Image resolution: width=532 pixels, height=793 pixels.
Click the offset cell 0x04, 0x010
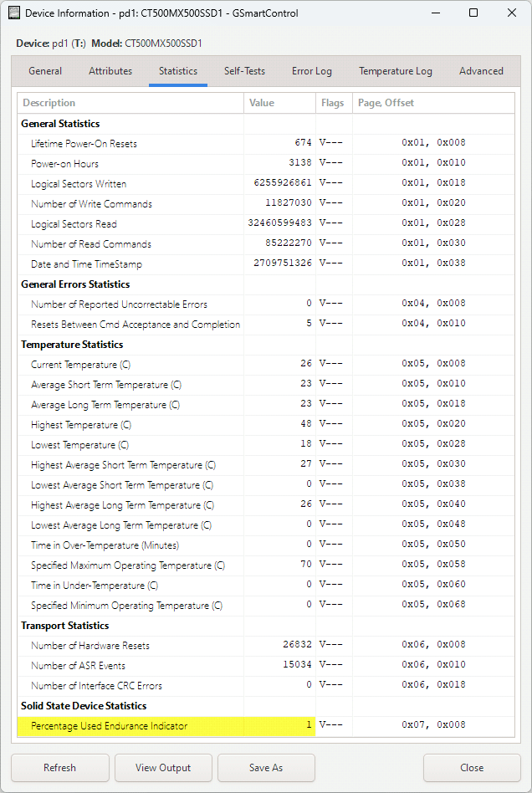click(433, 323)
